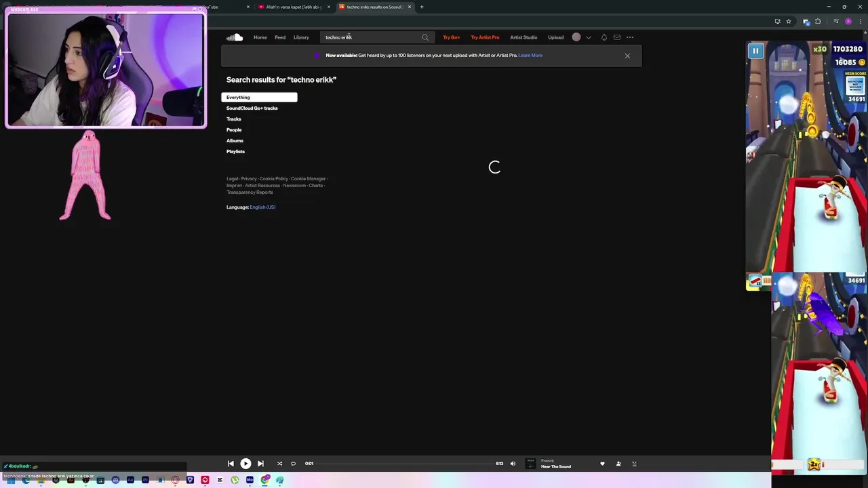Like the track Hear The Sound
Image resolution: width=868 pixels, height=488 pixels.
point(602,464)
